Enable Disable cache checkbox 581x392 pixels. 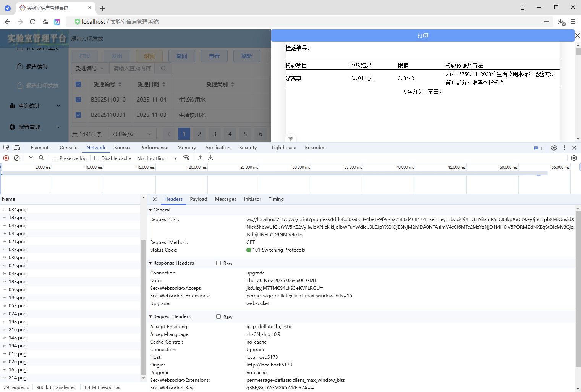[x=97, y=158]
